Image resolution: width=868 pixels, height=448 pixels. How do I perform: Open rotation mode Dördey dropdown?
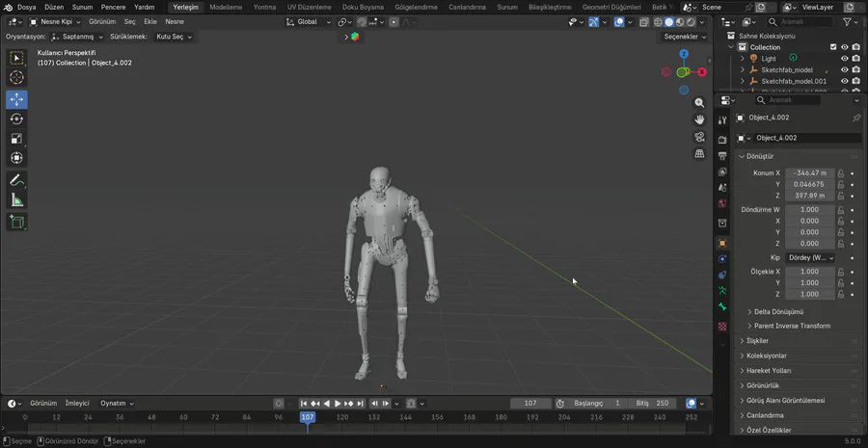[x=810, y=258]
